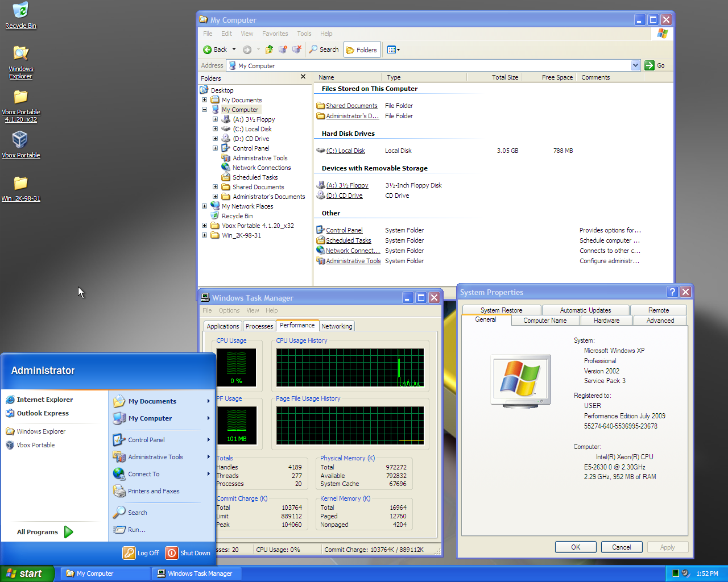Click the Shut Down button
728x582 pixels.
[188, 553]
